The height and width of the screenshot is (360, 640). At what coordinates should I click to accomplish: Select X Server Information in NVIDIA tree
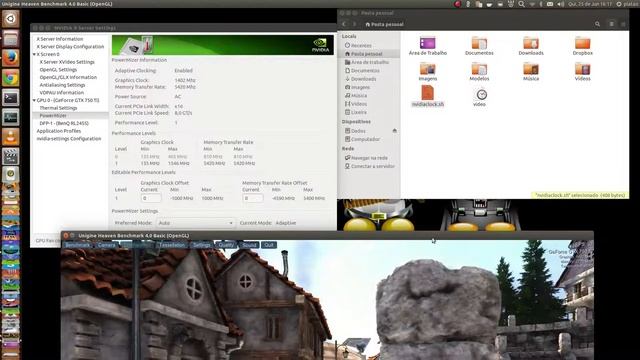[x=60, y=39]
